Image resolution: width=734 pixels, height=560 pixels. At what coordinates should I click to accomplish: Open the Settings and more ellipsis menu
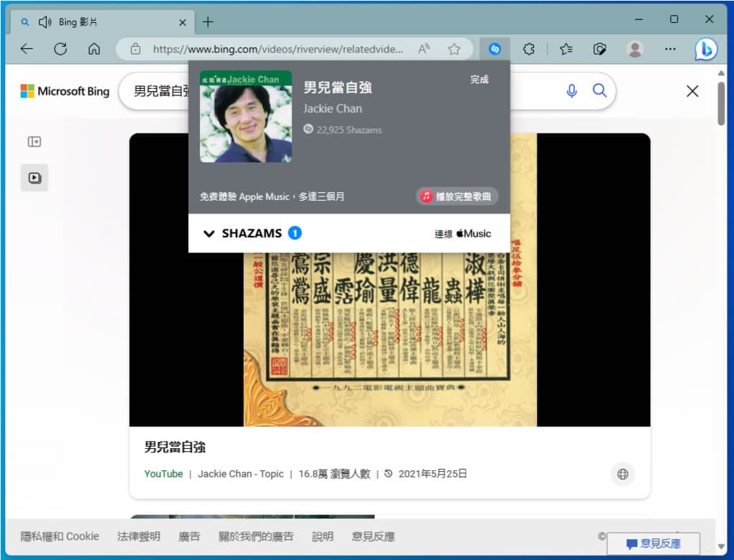[669, 49]
